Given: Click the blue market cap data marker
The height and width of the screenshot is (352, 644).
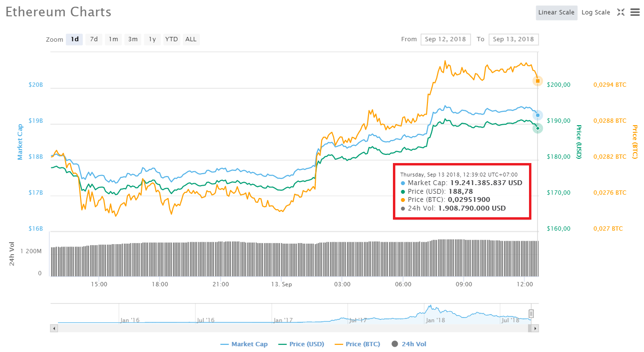Looking at the screenshot, I should [x=538, y=115].
